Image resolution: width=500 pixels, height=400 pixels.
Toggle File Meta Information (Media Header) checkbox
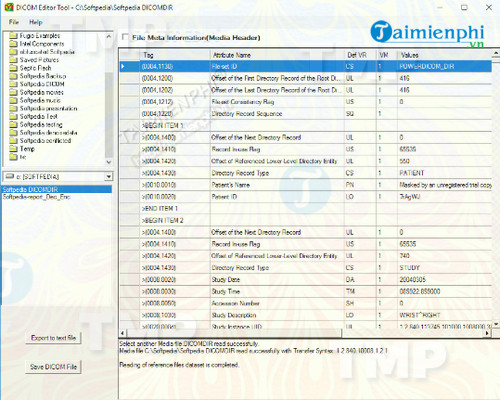click(125, 37)
